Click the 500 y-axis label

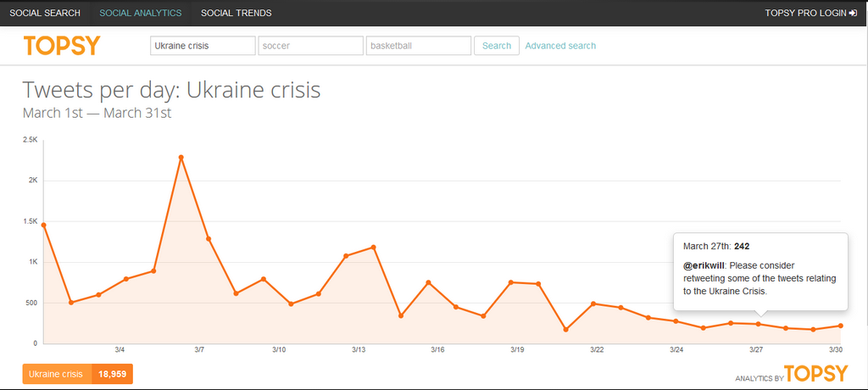31,303
